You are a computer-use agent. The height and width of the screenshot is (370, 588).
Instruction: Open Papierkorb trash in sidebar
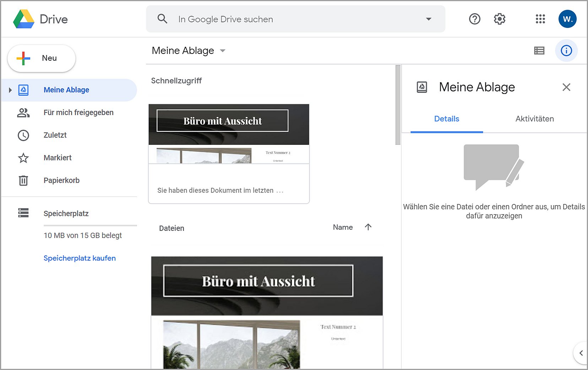61,181
